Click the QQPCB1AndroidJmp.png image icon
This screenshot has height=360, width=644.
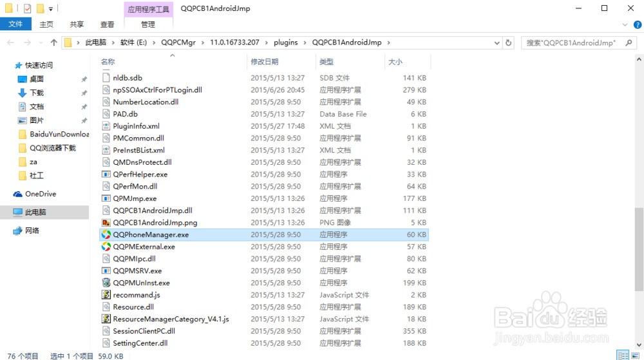pyautogui.click(x=106, y=222)
